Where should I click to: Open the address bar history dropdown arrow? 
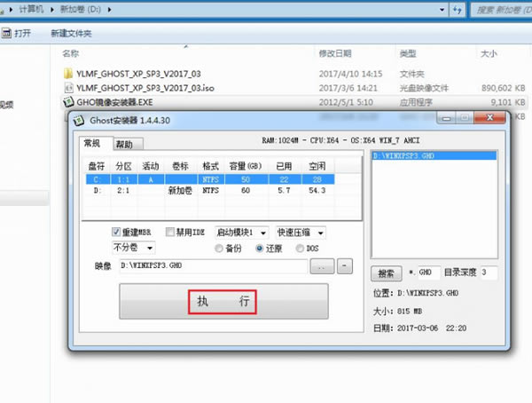click(x=442, y=10)
